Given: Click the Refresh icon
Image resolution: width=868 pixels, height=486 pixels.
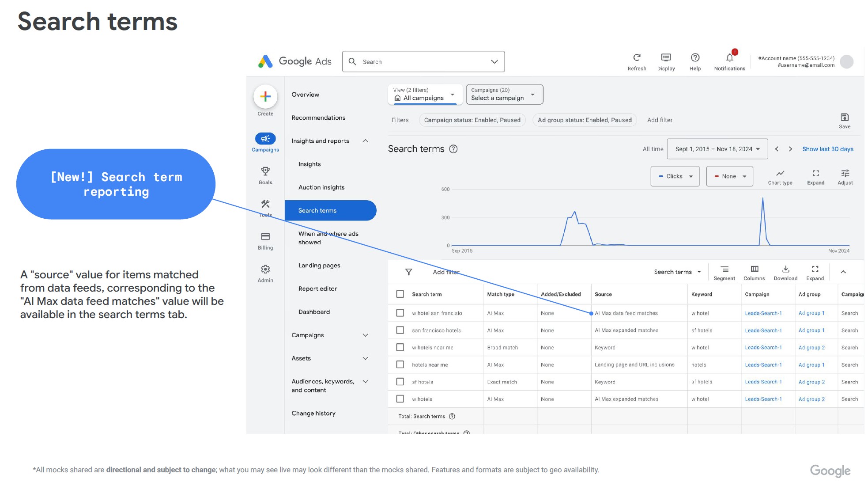Looking at the screenshot, I should pos(637,57).
